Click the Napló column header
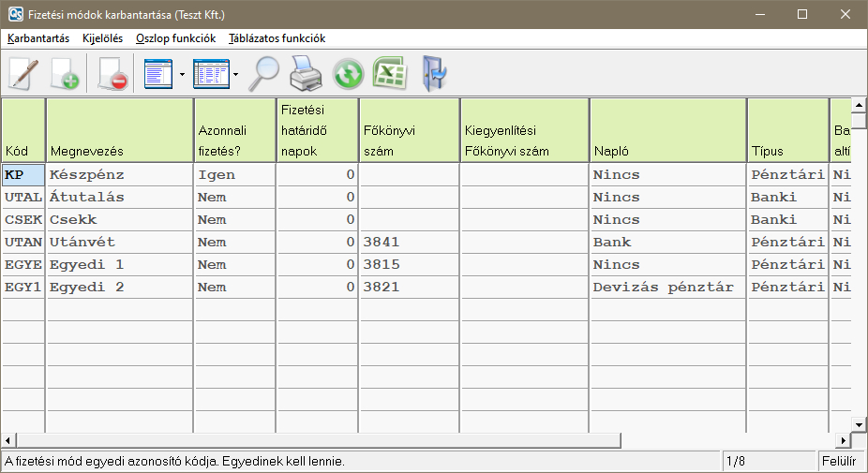 point(666,129)
